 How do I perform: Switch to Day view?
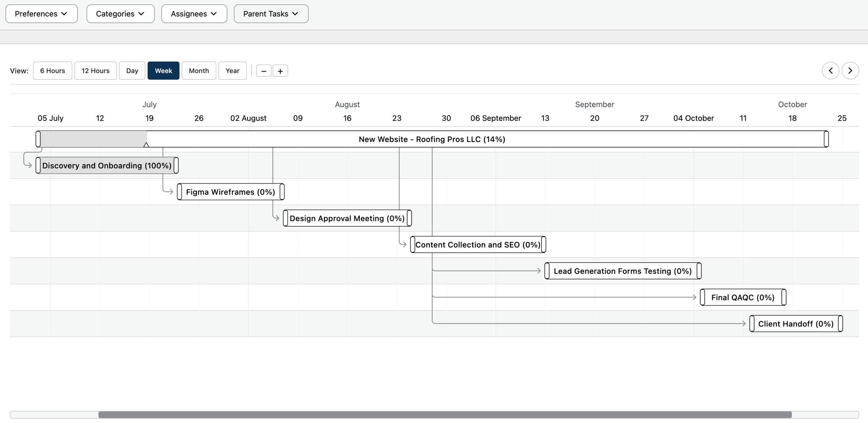[x=132, y=70]
